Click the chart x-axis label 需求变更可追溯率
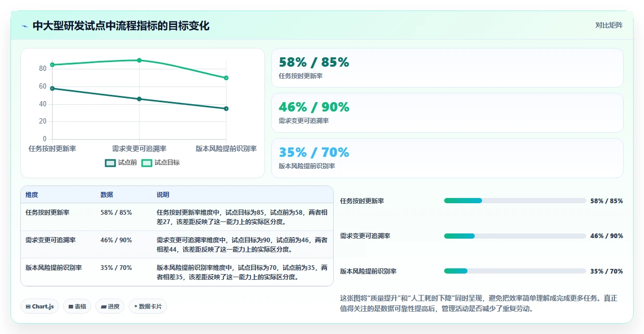Viewport: 644px width, 334px height. (x=139, y=149)
